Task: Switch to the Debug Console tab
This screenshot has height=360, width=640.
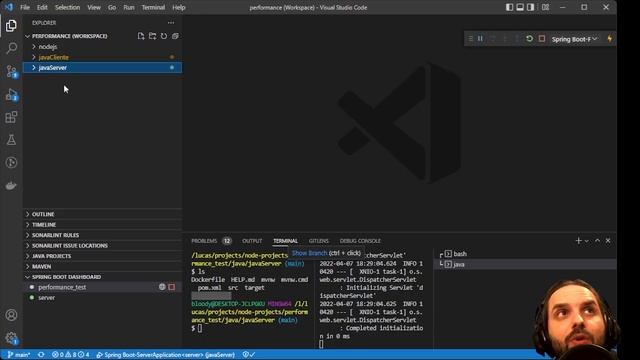Action: [x=360, y=241]
